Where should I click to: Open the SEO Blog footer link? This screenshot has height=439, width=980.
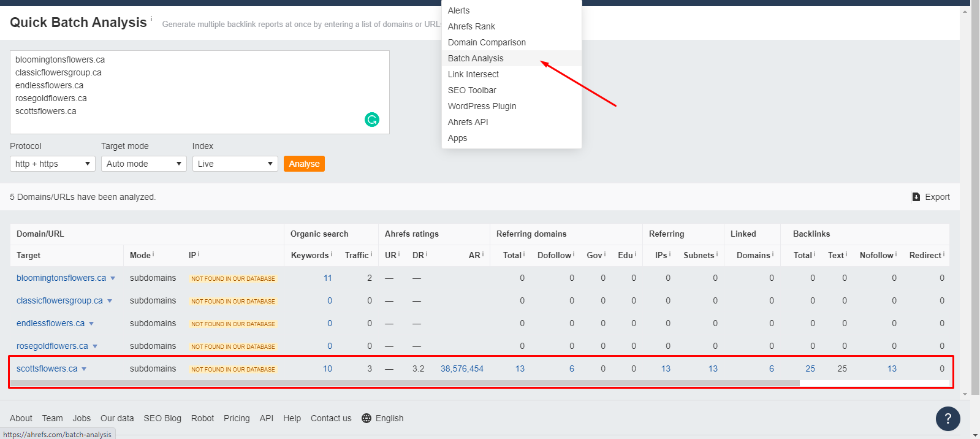tap(162, 418)
